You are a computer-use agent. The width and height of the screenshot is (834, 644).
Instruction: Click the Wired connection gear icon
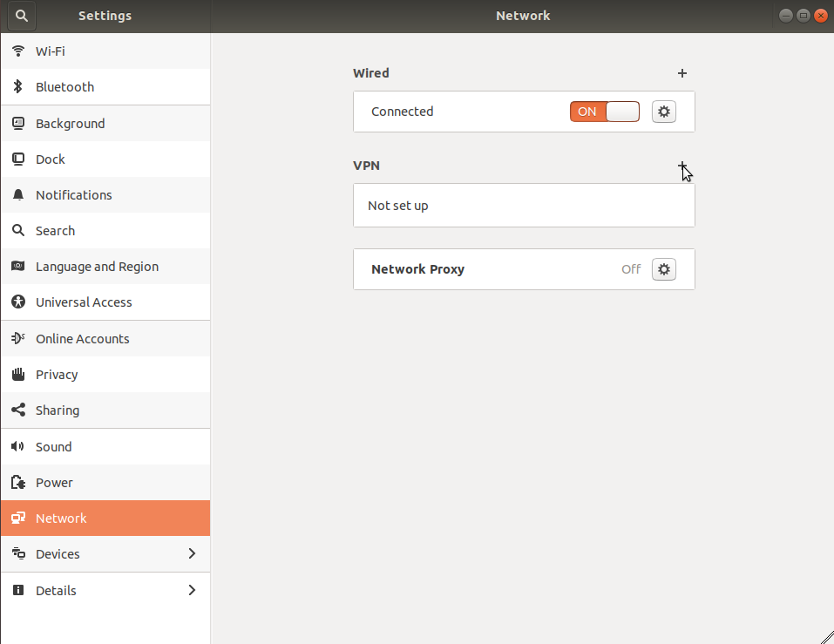[x=664, y=112]
